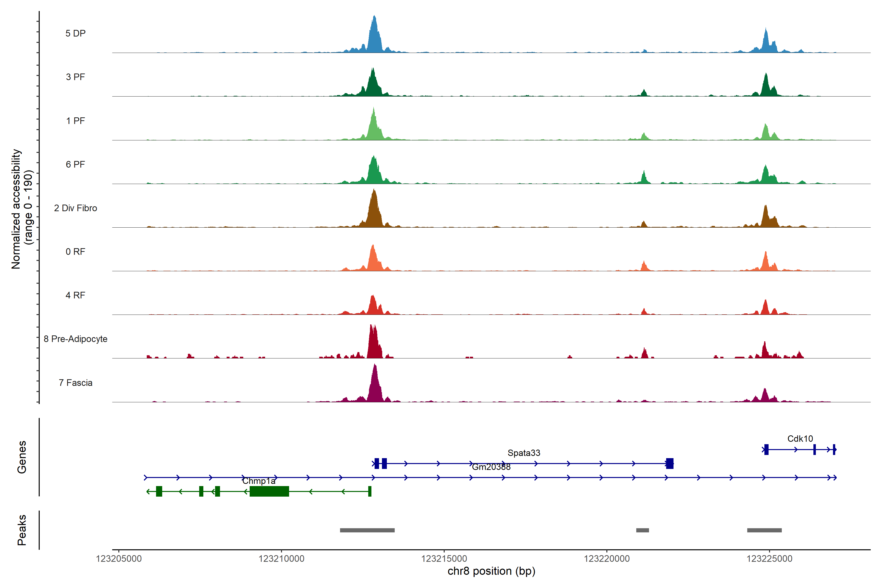Click the first Cdk10 exon block
The width and height of the screenshot is (882, 588).
pos(766,449)
